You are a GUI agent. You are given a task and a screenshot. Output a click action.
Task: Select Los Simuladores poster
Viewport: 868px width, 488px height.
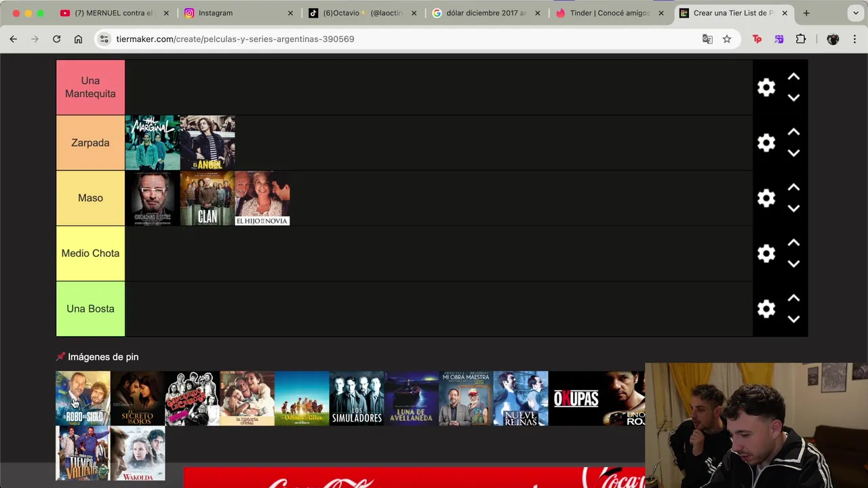(x=357, y=399)
